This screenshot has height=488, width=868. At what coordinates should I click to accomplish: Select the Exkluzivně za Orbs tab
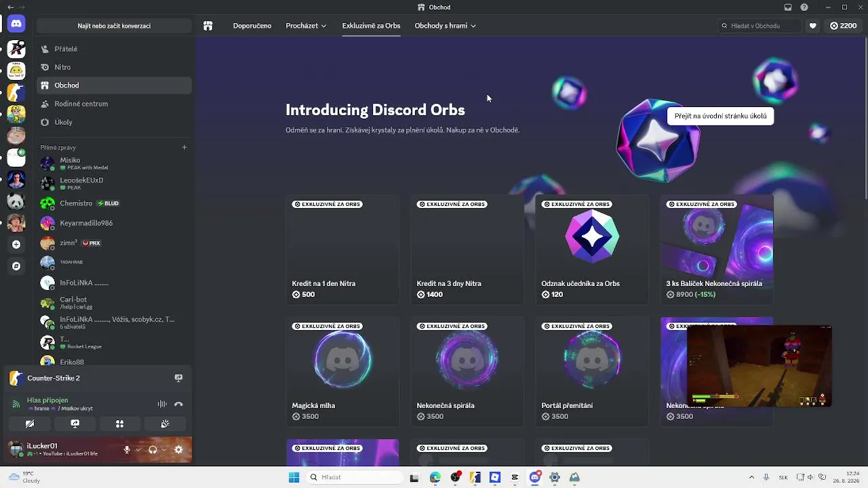coord(371,26)
